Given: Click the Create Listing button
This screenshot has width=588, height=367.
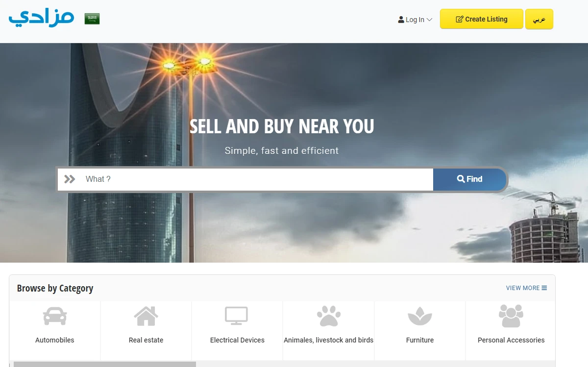Looking at the screenshot, I should click(x=482, y=19).
